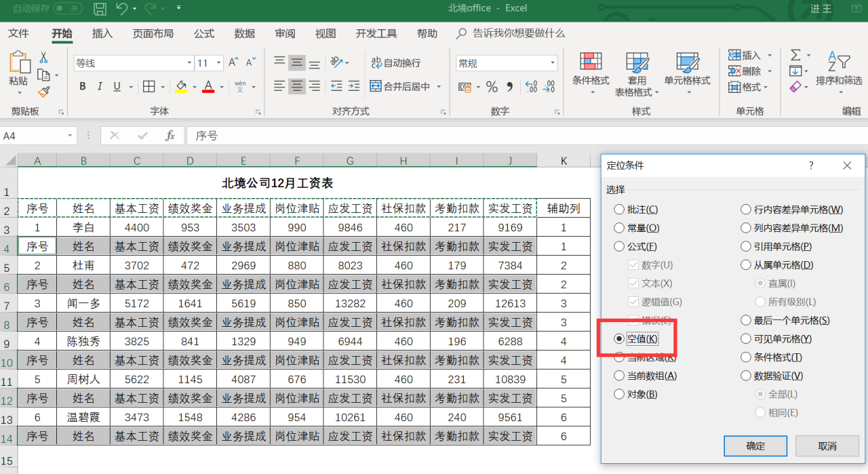This screenshot has width=868, height=474.
Task: Expand the Name Box A4 dropdown
Action: 71,136
